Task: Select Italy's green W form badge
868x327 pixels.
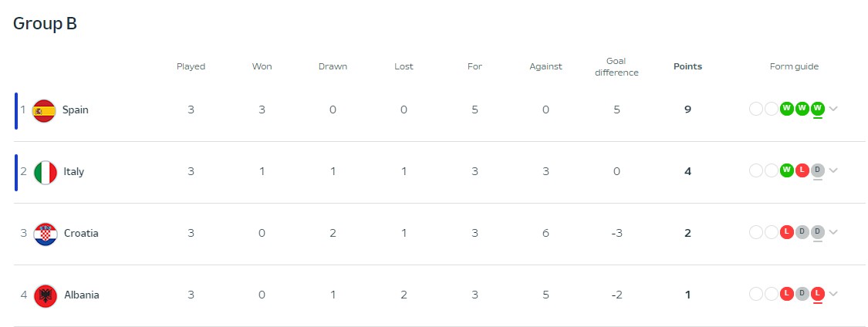Action: (x=787, y=170)
